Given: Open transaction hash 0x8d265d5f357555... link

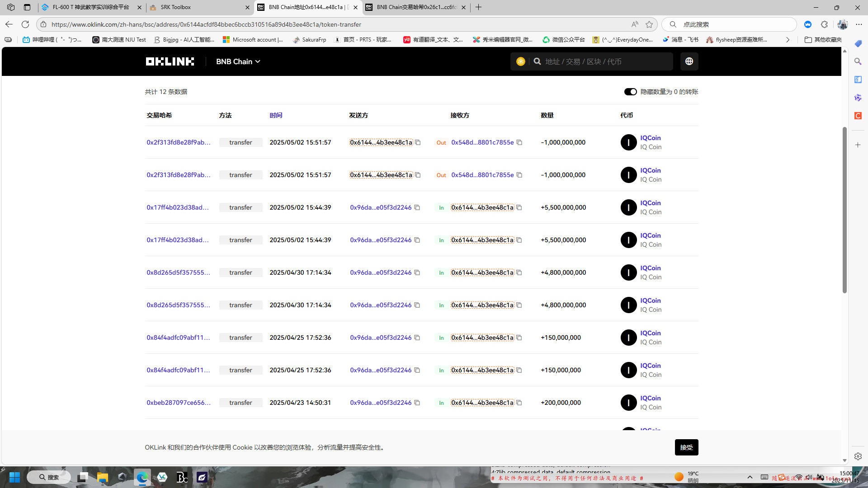Looking at the screenshot, I should pos(178,272).
